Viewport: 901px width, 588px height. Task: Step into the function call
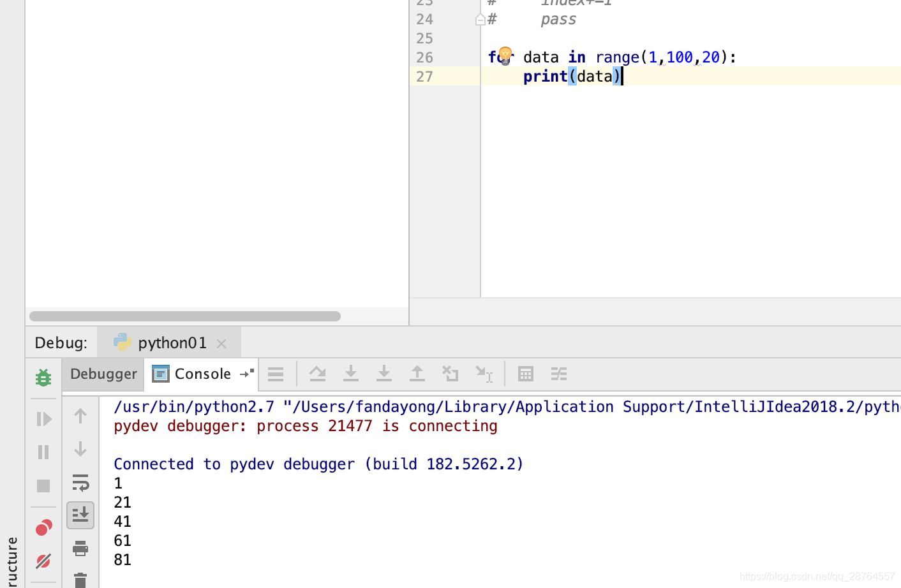pyautogui.click(x=351, y=374)
